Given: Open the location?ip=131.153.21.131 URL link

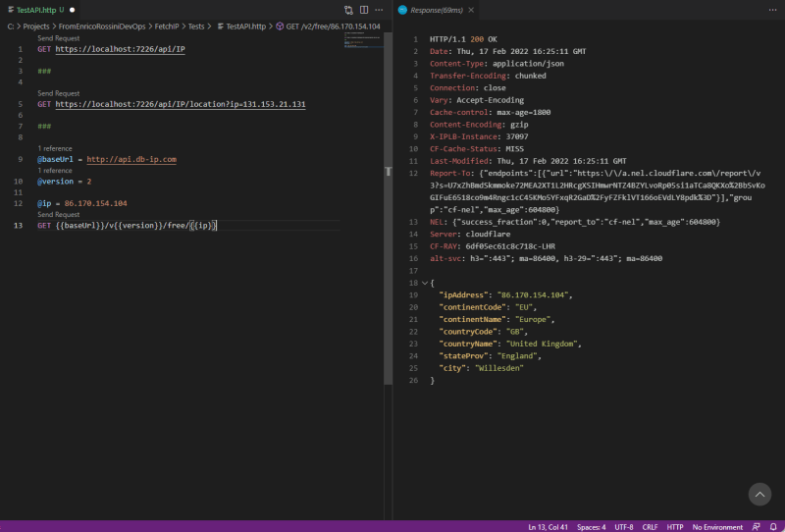Looking at the screenshot, I should point(181,104).
